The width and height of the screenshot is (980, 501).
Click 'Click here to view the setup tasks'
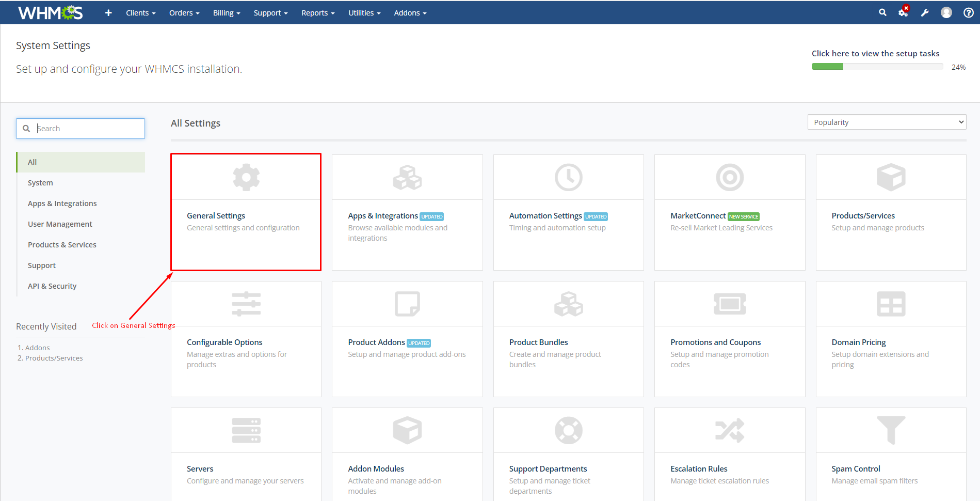(875, 54)
